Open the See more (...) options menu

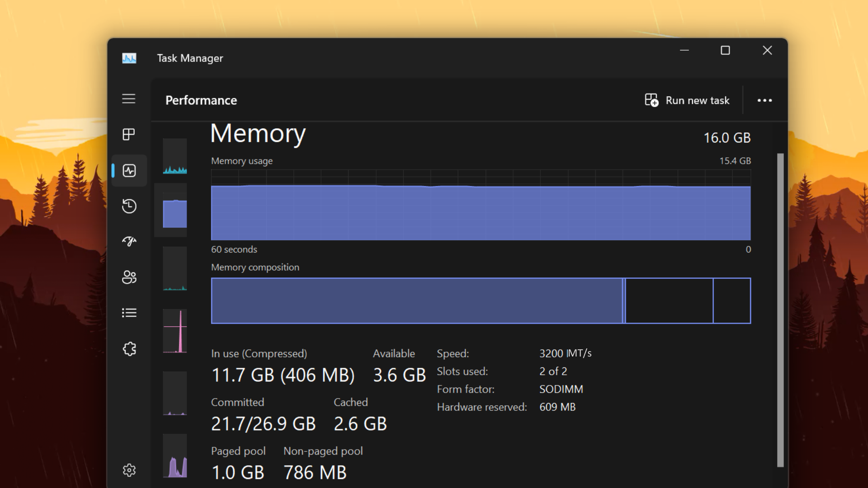(764, 100)
